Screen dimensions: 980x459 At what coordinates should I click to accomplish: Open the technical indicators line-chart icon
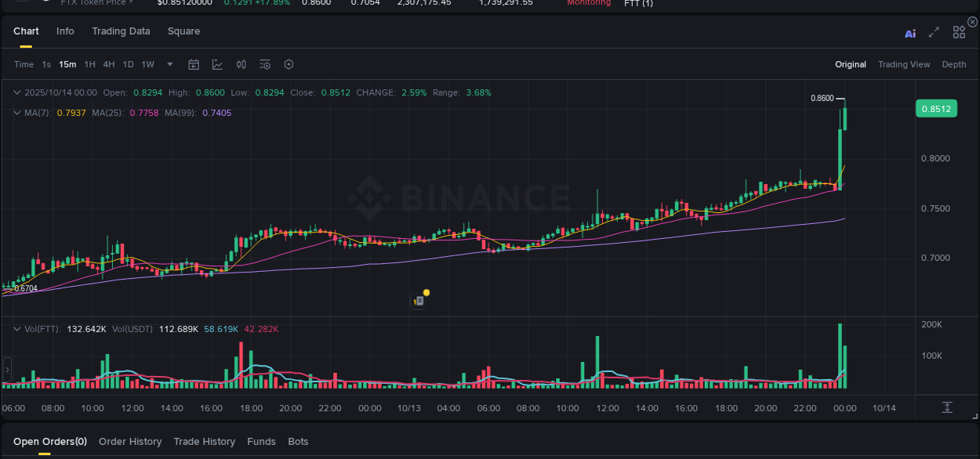click(x=217, y=64)
